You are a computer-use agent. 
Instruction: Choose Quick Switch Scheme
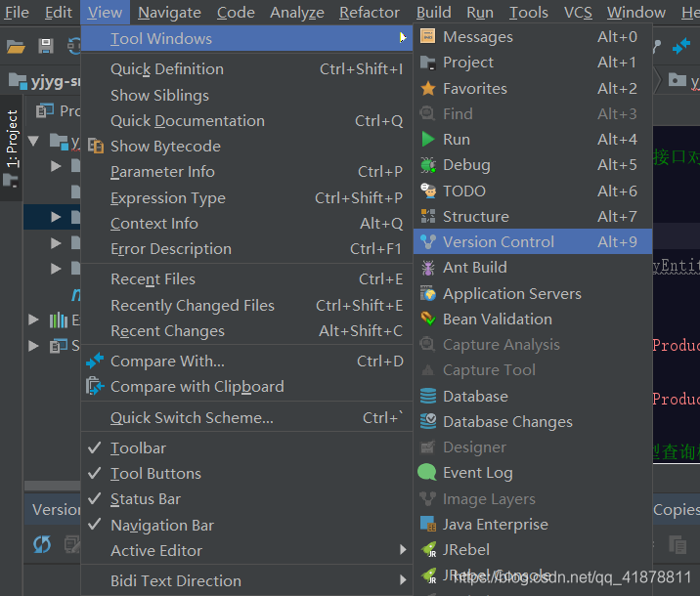tap(246, 417)
